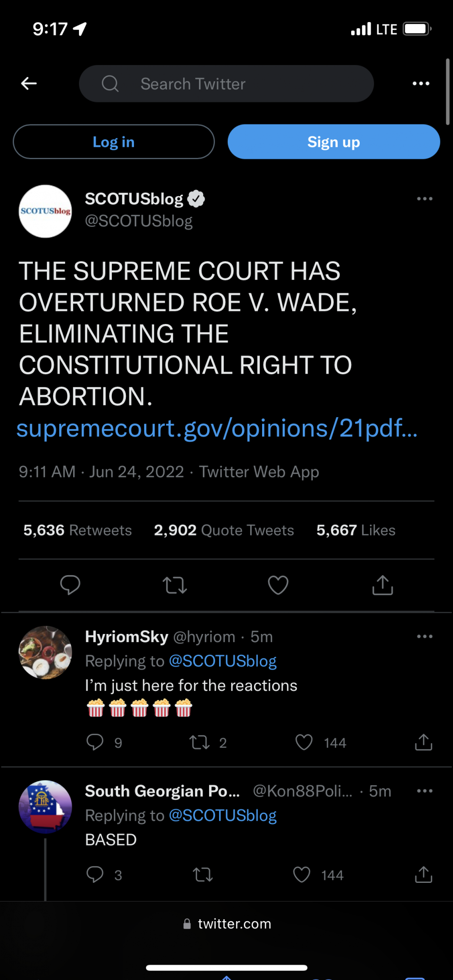
Task: Tap the back arrow icon
Action: coord(29,84)
